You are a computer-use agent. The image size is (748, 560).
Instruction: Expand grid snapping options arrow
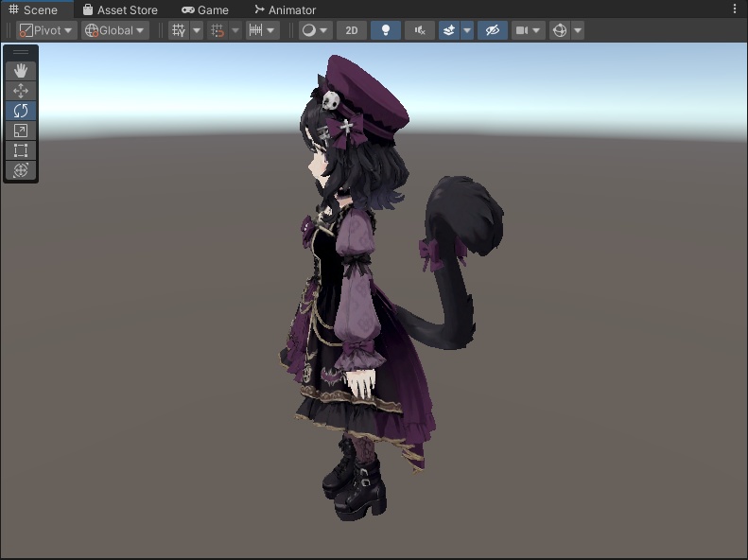235,30
